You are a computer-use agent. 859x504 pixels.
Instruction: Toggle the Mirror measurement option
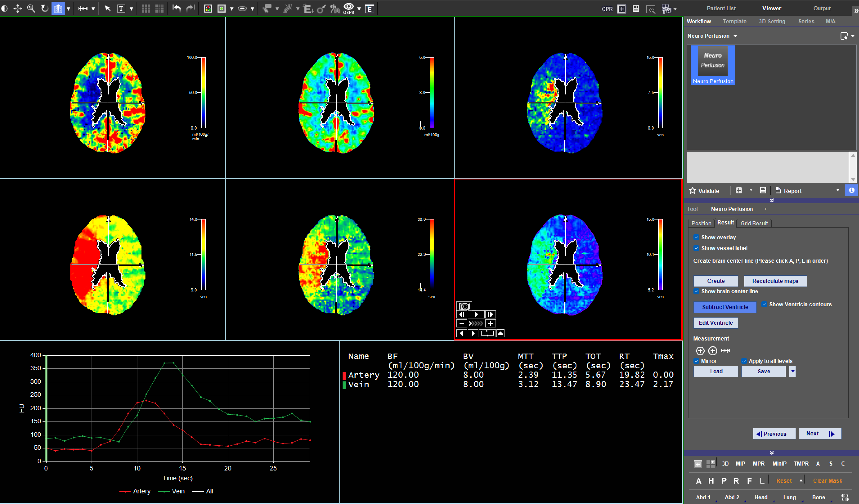click(x=697, y=361)
